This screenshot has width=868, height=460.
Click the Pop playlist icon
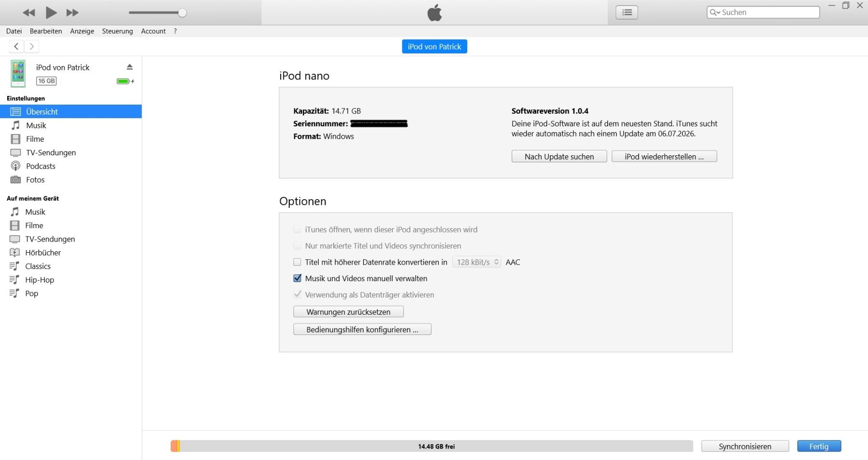click(14, 293)
